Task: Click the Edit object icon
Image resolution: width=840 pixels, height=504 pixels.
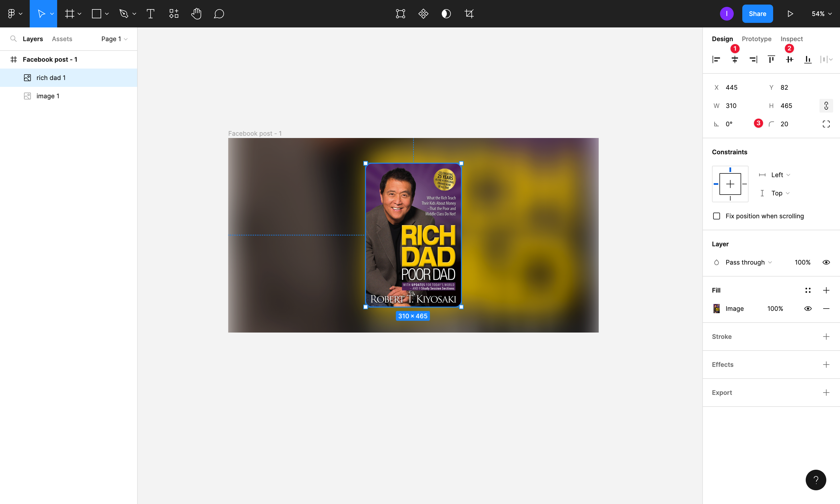Action: (401, 14)
